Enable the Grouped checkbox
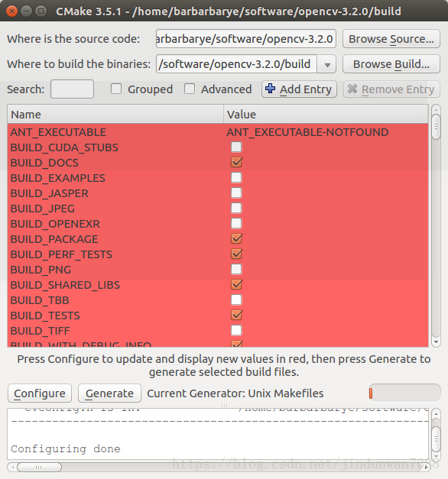 tap(116, 89)
